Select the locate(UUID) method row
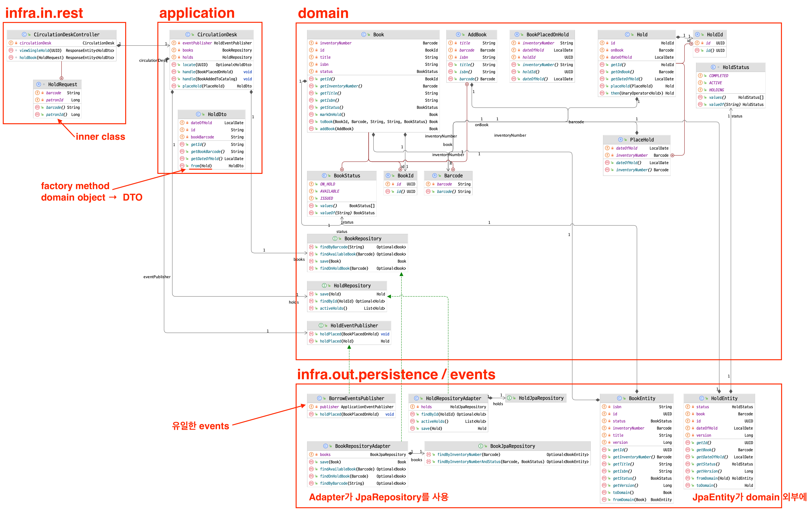812x510 pixels. 211,65
